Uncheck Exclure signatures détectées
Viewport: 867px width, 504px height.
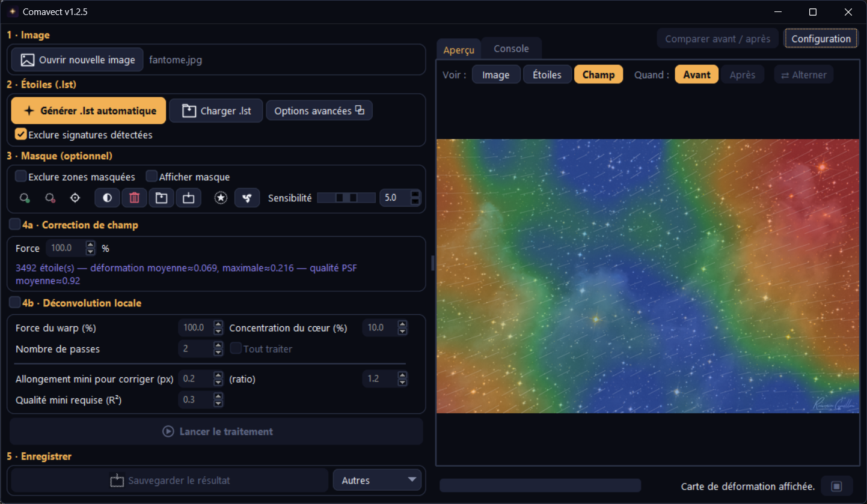pyautogui.click(x=21, y=135)
